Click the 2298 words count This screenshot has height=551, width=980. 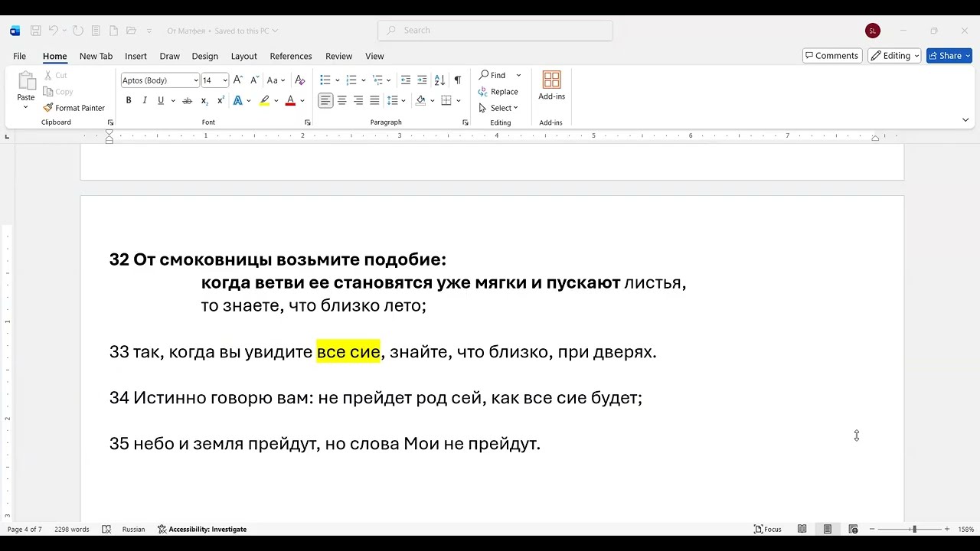click(71, 529)
